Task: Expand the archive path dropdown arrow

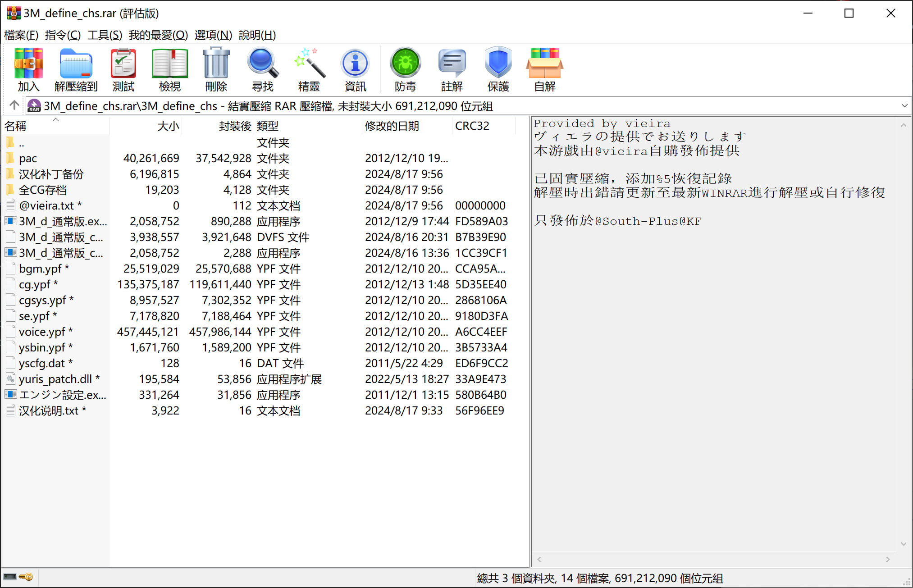Action: [904, 106]
